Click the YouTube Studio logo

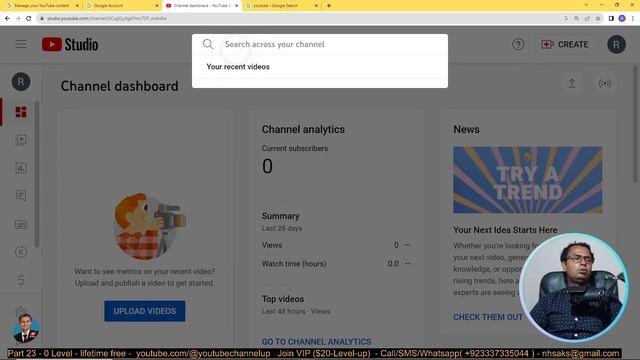[70, 44]
